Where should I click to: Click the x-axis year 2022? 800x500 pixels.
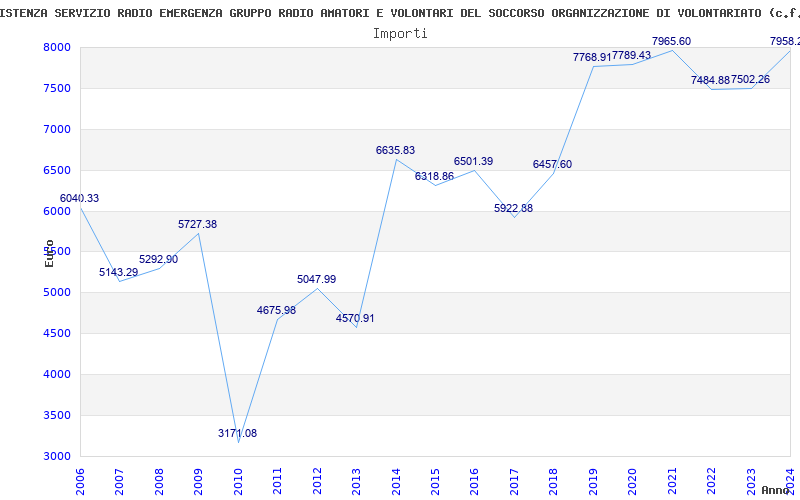(x=712, y=482)
